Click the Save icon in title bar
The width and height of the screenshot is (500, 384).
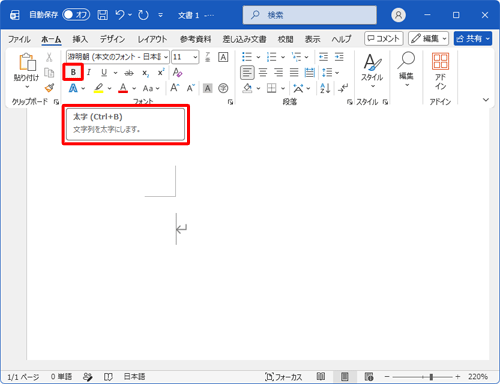(x=102, y=15)
